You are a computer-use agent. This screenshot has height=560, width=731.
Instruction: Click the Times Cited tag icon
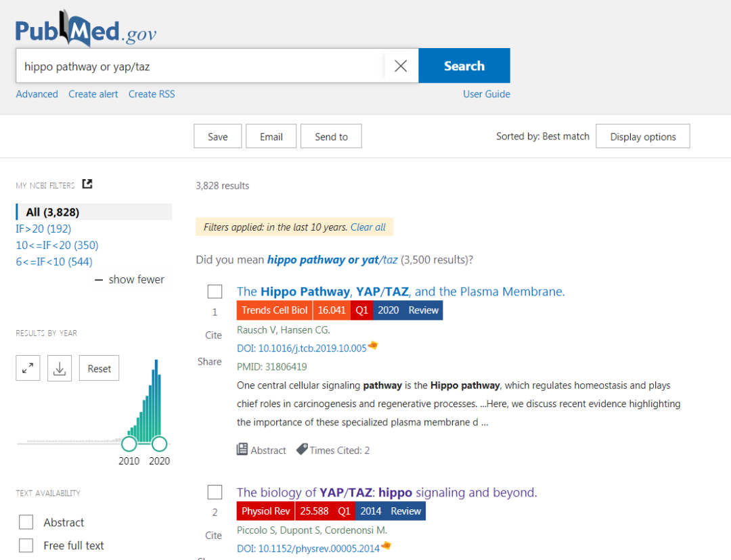point(302,450)
